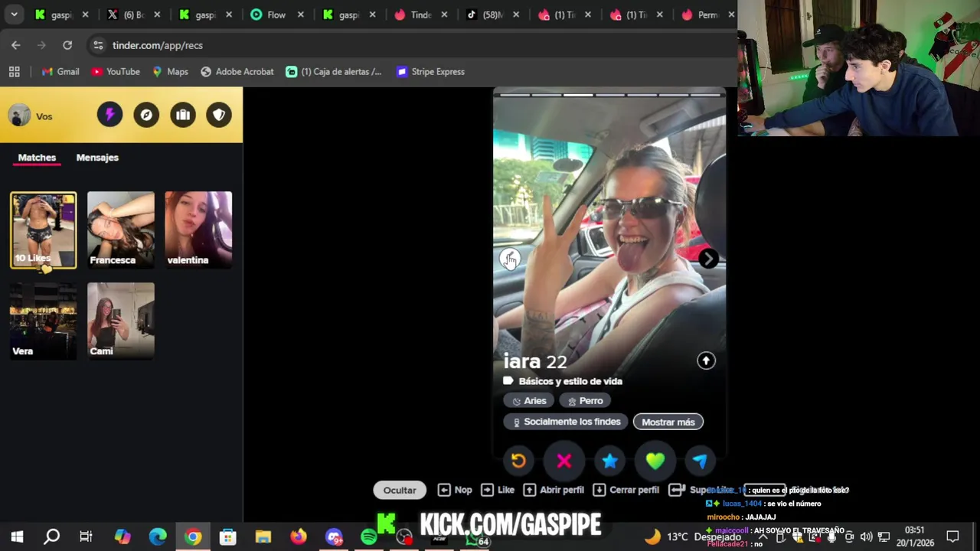
Task: Click the Like keyboard shortcut hint
Action: point(498,490)
